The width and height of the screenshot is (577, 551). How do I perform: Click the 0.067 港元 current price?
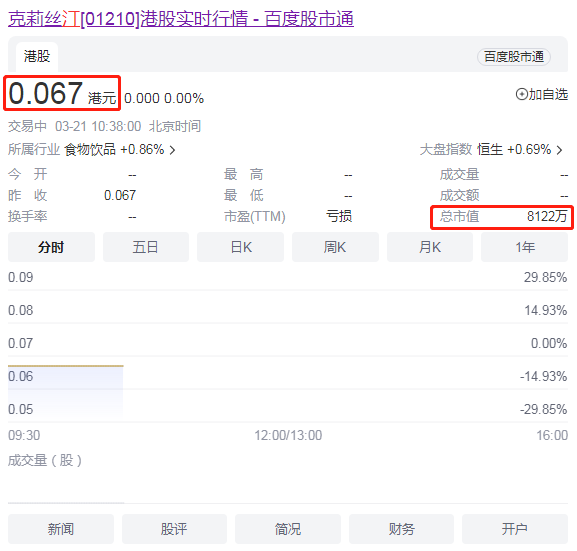(62, 93)
